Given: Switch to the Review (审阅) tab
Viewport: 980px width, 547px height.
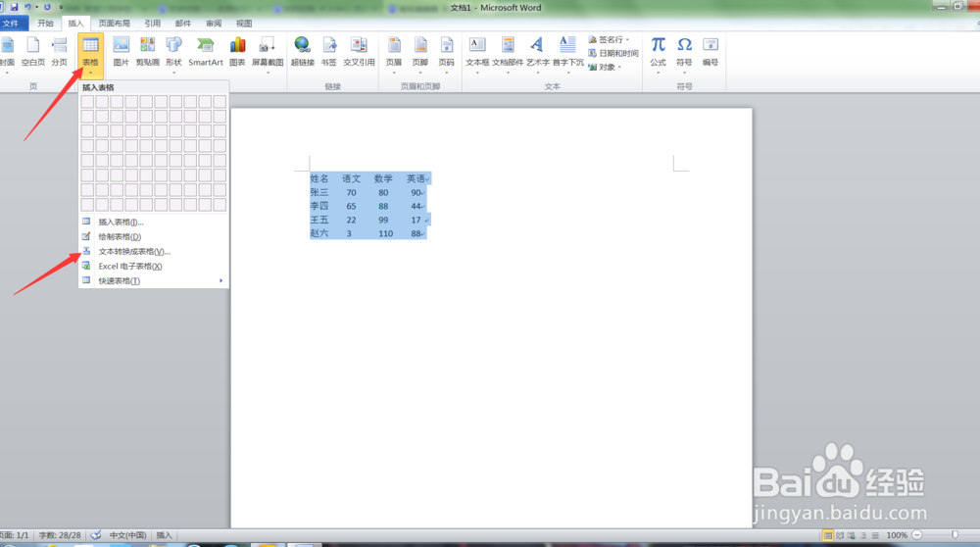Looking at the screenshot, I should (x=214, y=24).
